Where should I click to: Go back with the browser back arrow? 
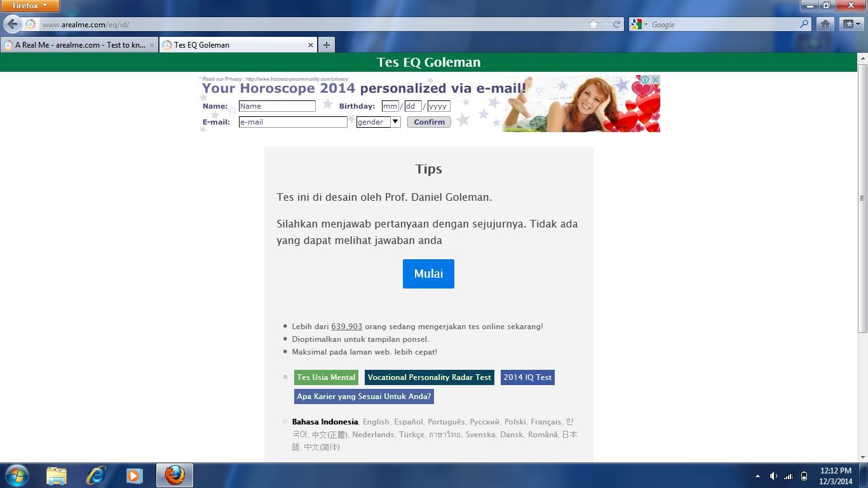(12, 24)
